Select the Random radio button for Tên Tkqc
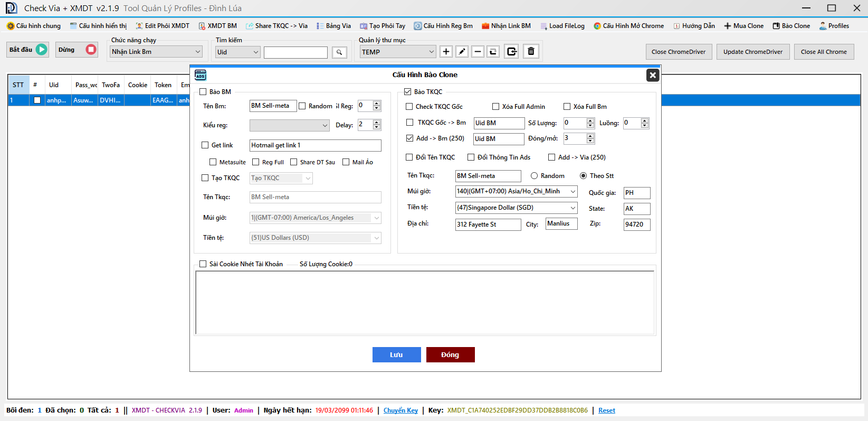 [535, 176]
